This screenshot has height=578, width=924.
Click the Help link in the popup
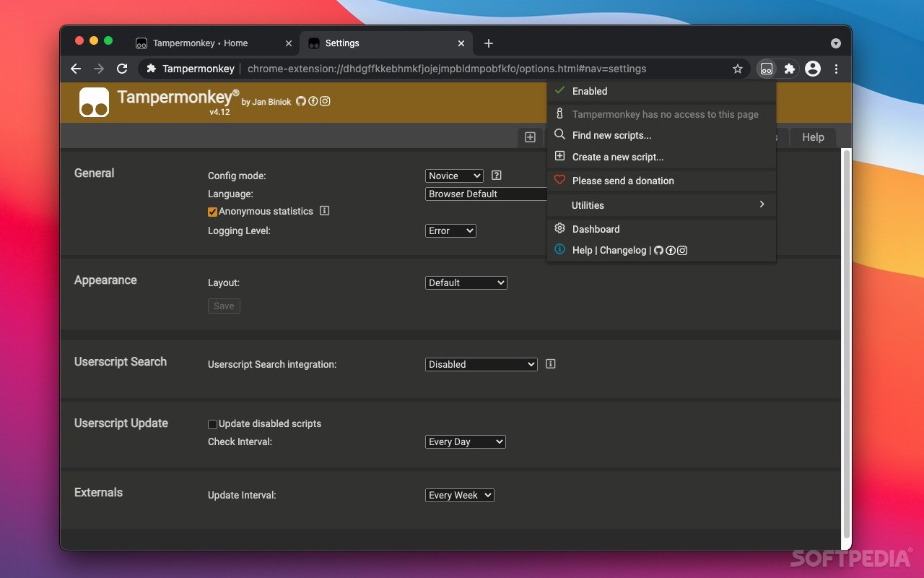pyautogui.click(x=582, y=250)
